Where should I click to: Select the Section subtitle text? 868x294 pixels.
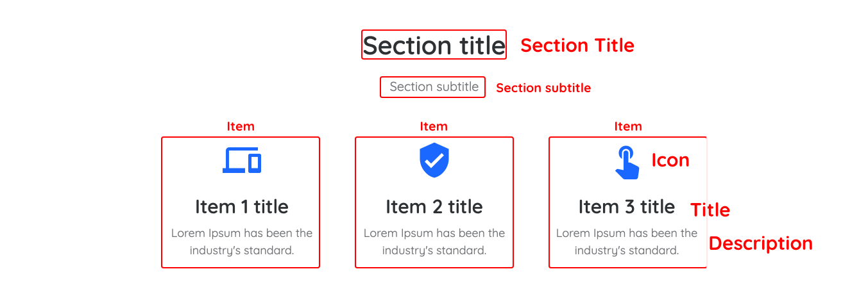pyautogui.click(x=434, y=87)
